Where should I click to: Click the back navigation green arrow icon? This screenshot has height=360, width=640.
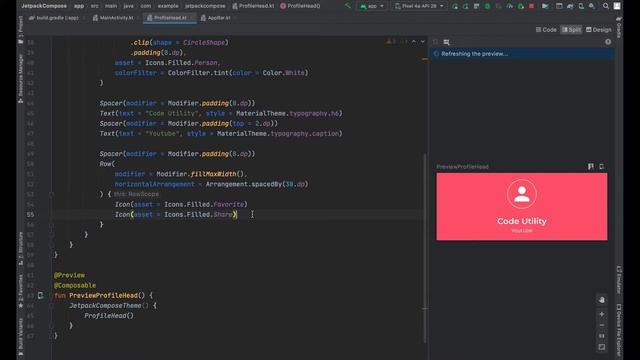pos(347,6)
